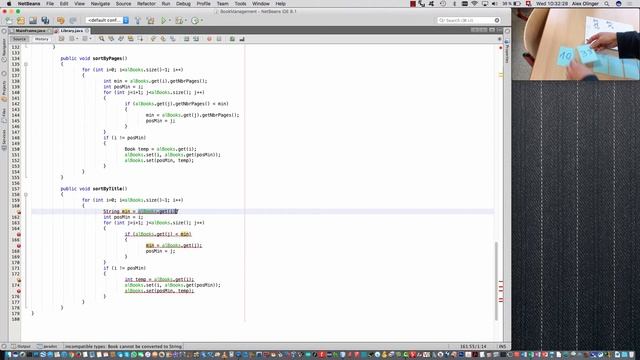
Task: Collapse the sortByTitle method fold
Action: coord(26,195)
